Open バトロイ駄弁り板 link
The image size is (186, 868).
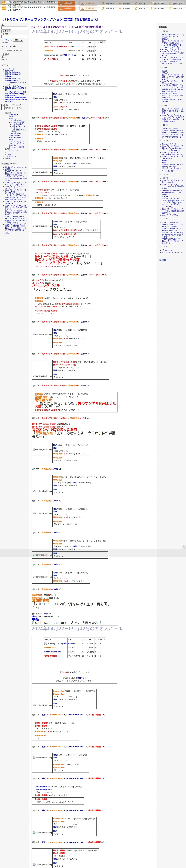[x=15, y=120]
